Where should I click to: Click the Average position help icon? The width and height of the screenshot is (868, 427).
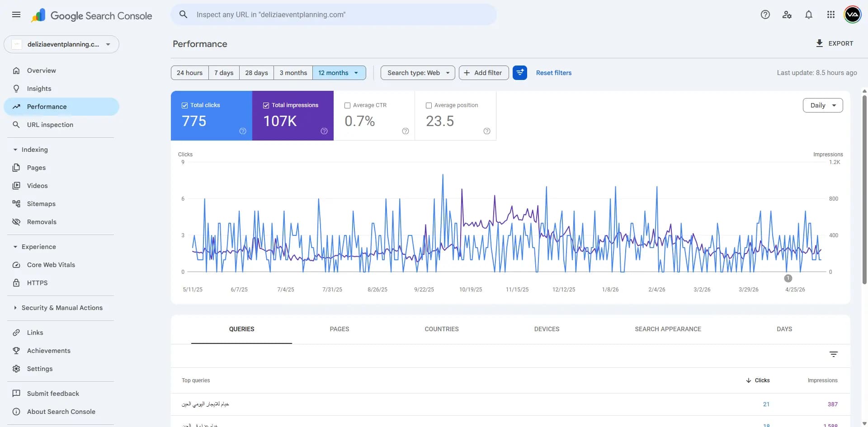point(487,131)
